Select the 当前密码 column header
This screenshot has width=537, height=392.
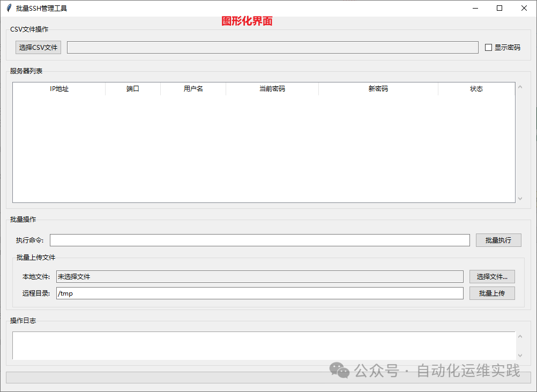click(272, 89)
